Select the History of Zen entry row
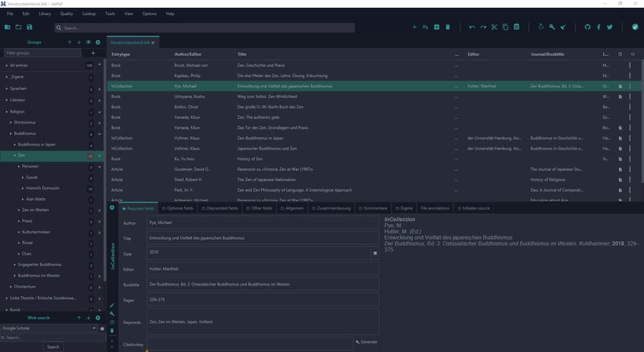This screenshot has width=644, height=352. [x=374, y=159]
